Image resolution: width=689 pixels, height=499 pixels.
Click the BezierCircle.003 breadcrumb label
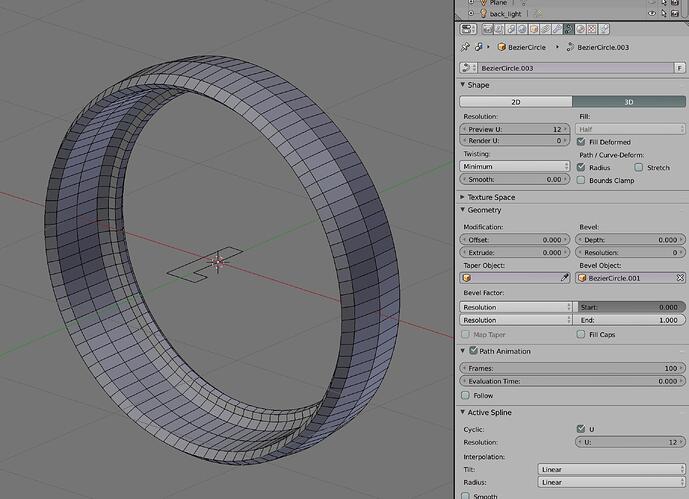603,47
